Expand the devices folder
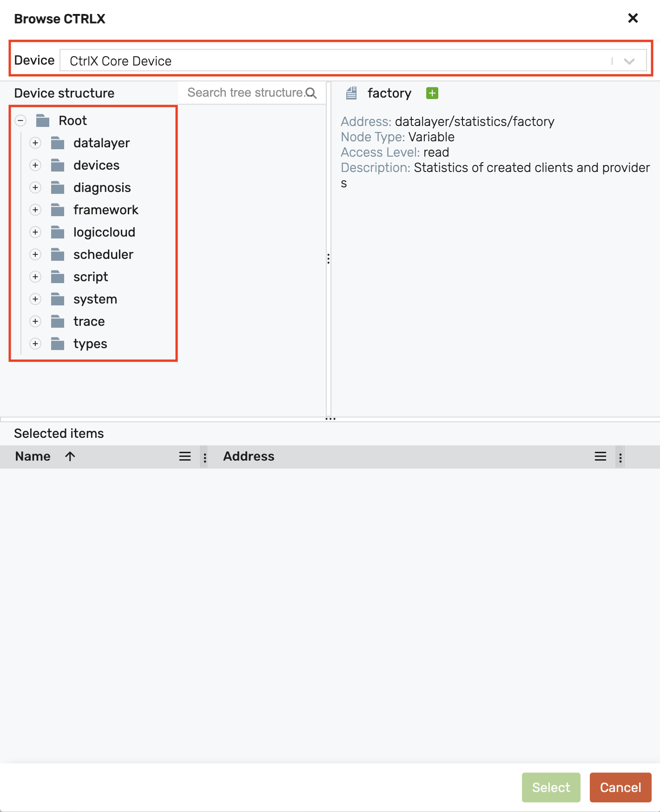Viewport: 660px width, 812px height. 35,165
